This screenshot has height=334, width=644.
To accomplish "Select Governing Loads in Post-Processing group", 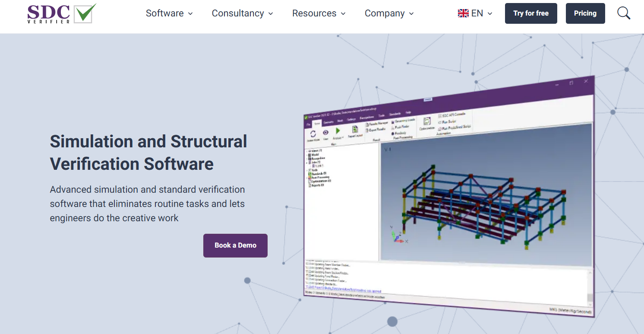I will pyautogui.click(x=403, y=121).
